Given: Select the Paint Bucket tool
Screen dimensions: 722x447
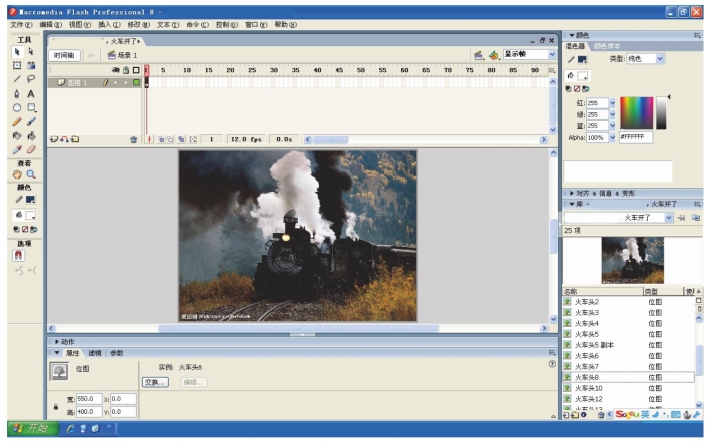Looking at the screenshot, I should pos(31,135).
